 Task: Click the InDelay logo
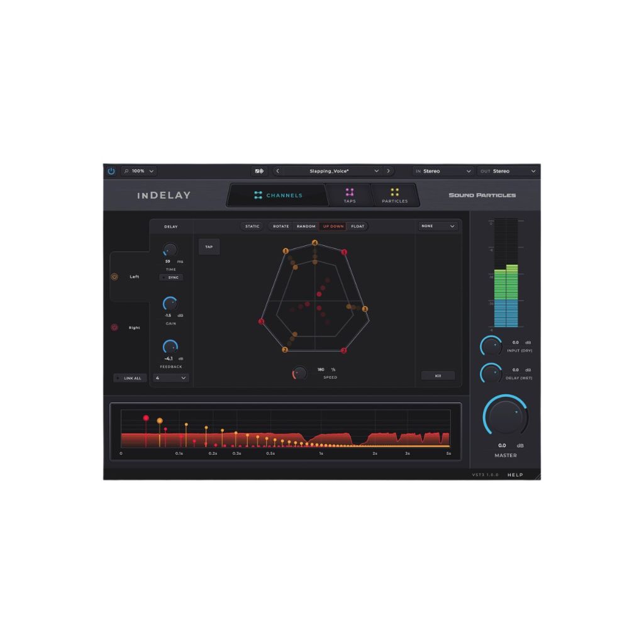(x=164, y=196)
